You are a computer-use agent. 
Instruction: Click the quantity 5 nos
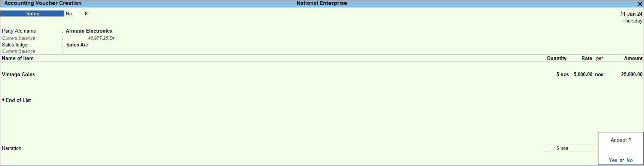click(562, 75)
